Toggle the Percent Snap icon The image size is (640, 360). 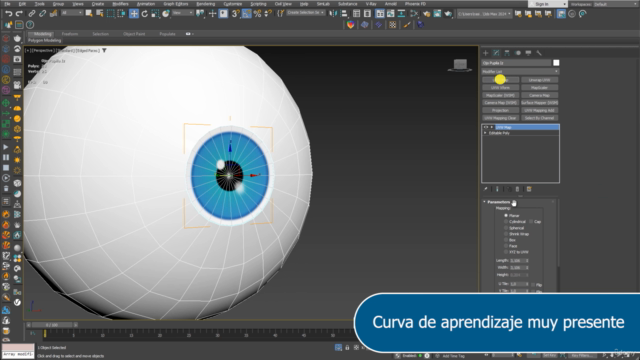click(x=257, y=14)
